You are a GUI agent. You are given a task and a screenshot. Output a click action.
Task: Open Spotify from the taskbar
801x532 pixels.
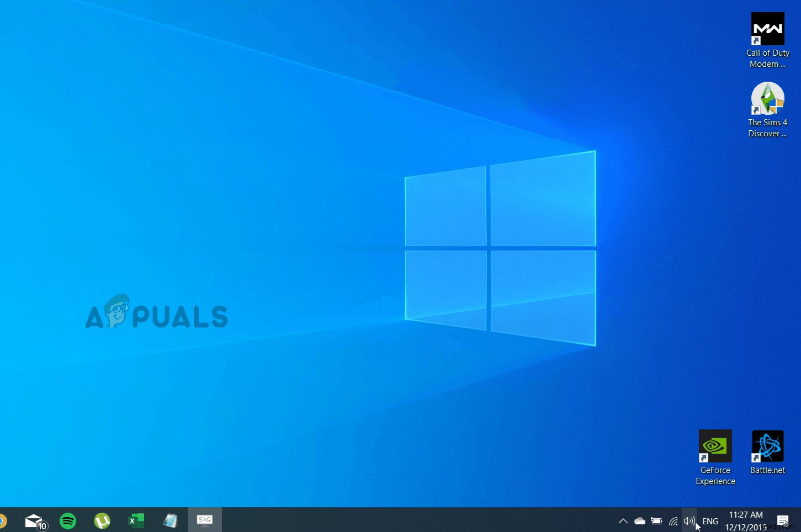click(x=67, y=520)
